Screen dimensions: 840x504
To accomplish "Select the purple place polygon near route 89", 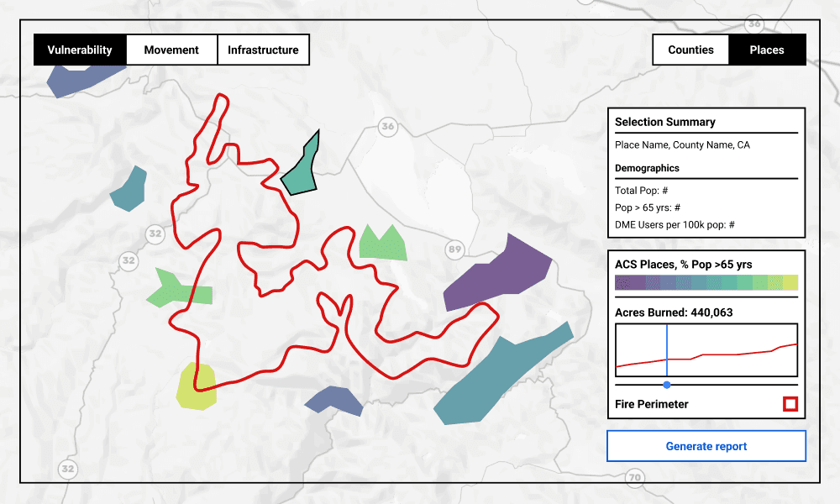I will click(x=496, y=272).
